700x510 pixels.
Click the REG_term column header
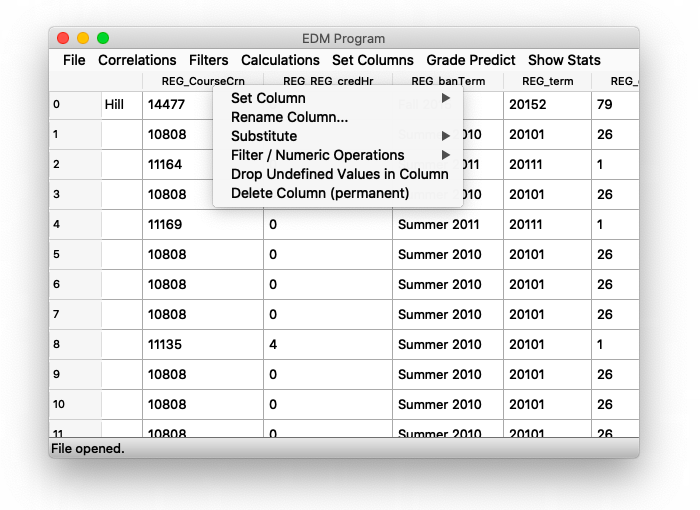pyautogui.click(x=547, y=81)
